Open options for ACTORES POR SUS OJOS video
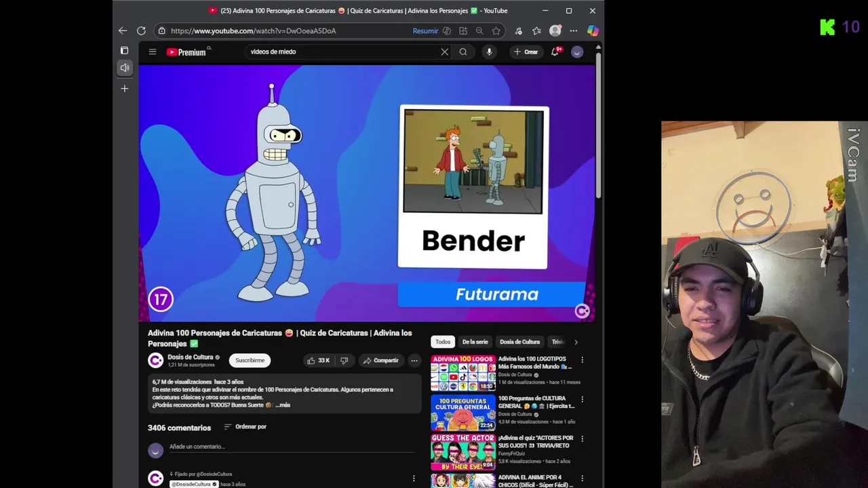Viewport: 868px width, 488px height. tap(582, 439)
